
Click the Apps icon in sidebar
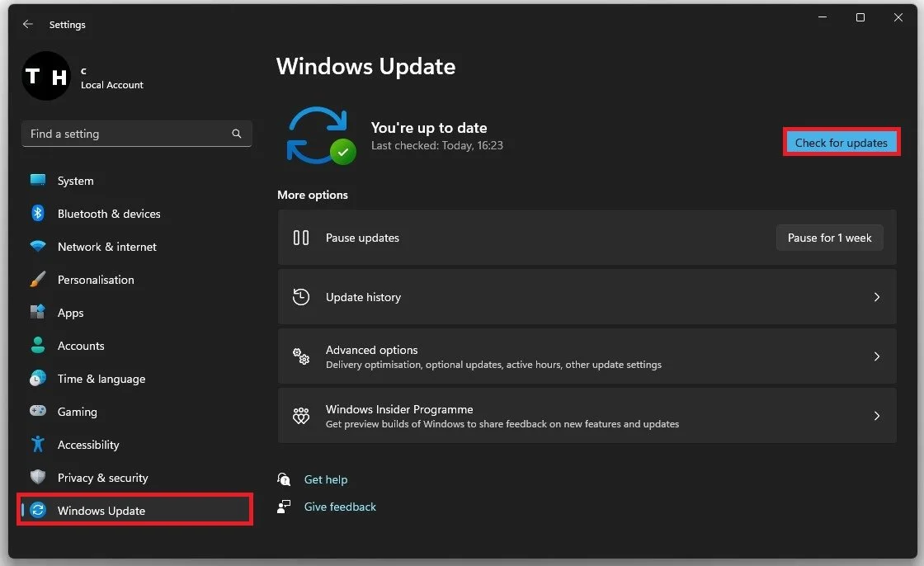(x=38, y=312)
